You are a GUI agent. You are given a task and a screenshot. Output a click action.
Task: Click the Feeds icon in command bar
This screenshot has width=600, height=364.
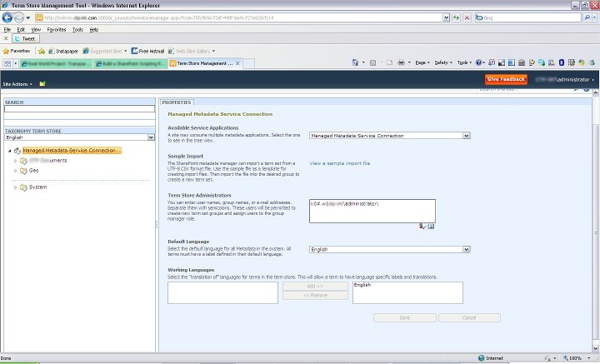(x=372, y=62)
